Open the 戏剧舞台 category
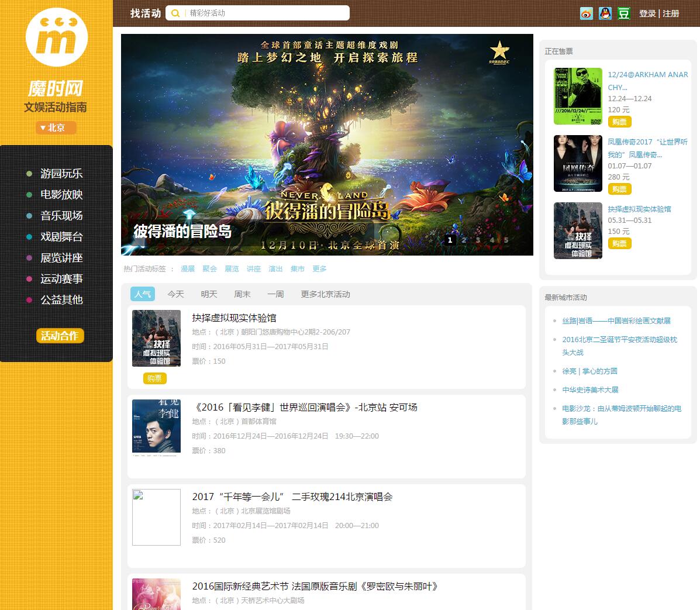 coord(61,236)
